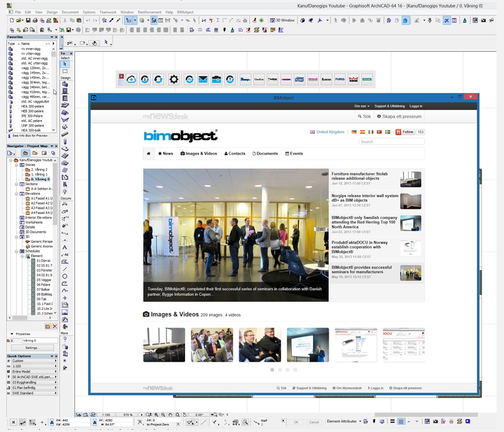Click the zoom out magnifier in status bar
504x432 pixels.
click(x=163, y=415)
